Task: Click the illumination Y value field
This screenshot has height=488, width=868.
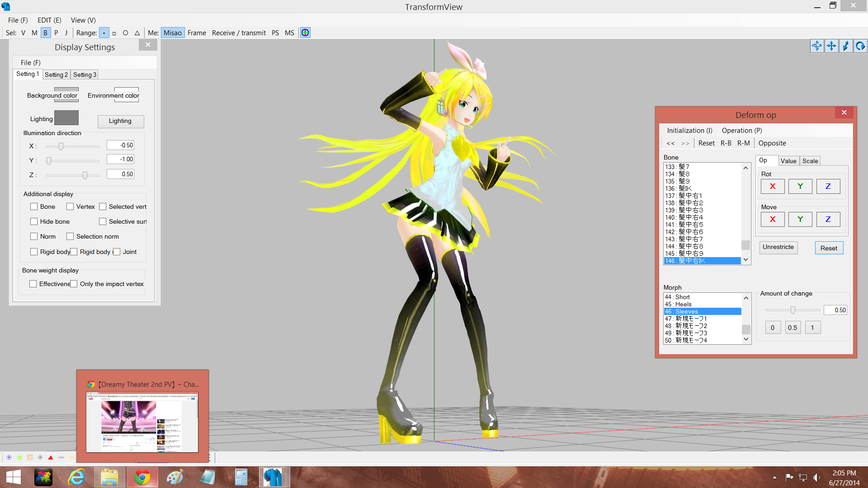Action: tap(121, 160)
